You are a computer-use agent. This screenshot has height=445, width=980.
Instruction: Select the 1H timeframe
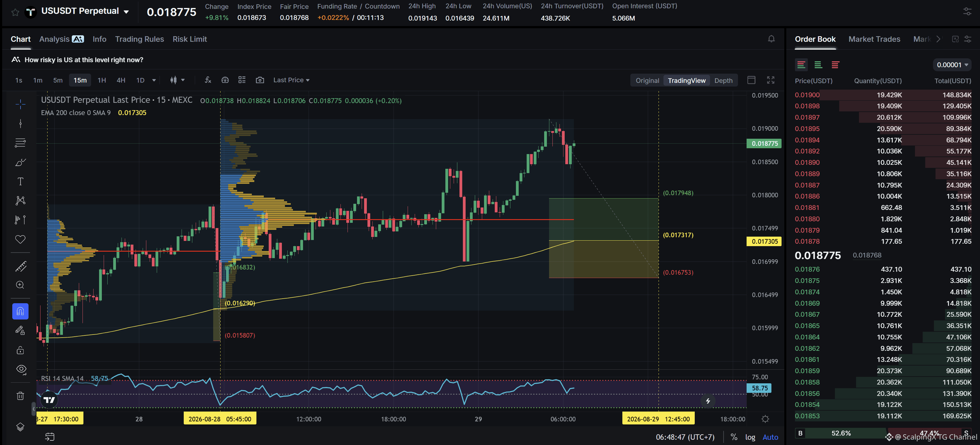pos(102,80)
